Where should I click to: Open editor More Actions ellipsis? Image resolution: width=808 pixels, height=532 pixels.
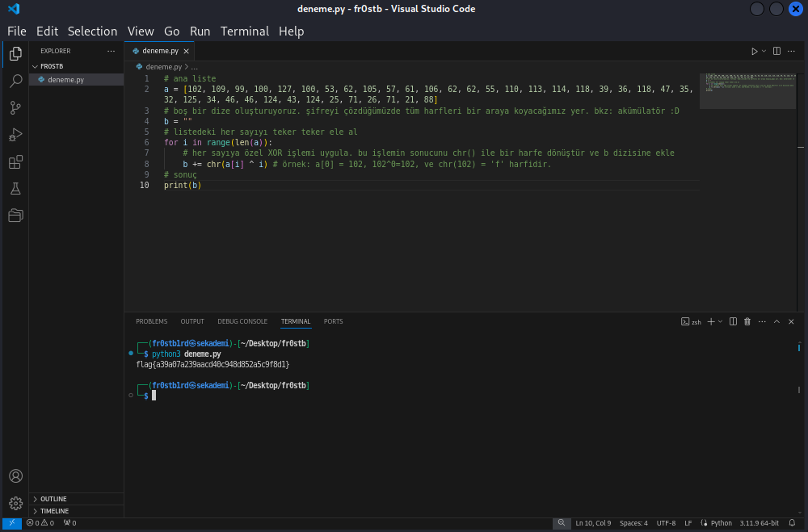click(791, 51)
